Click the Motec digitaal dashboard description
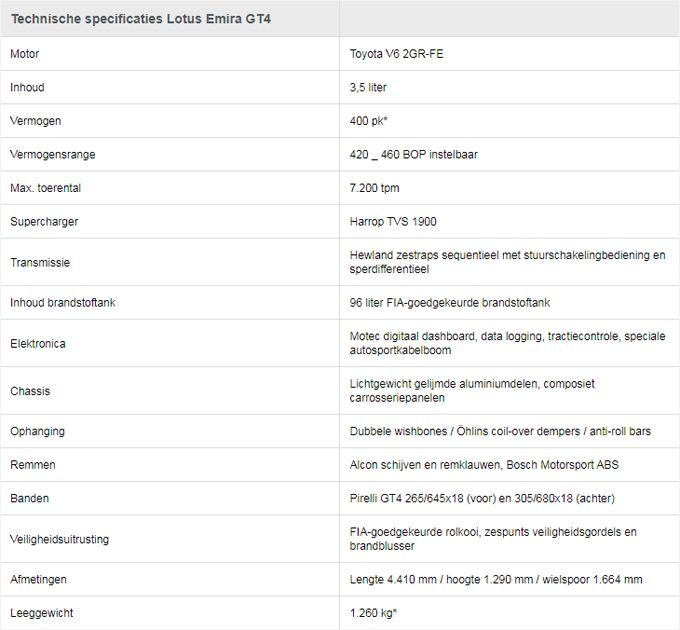 pos(507,343)
